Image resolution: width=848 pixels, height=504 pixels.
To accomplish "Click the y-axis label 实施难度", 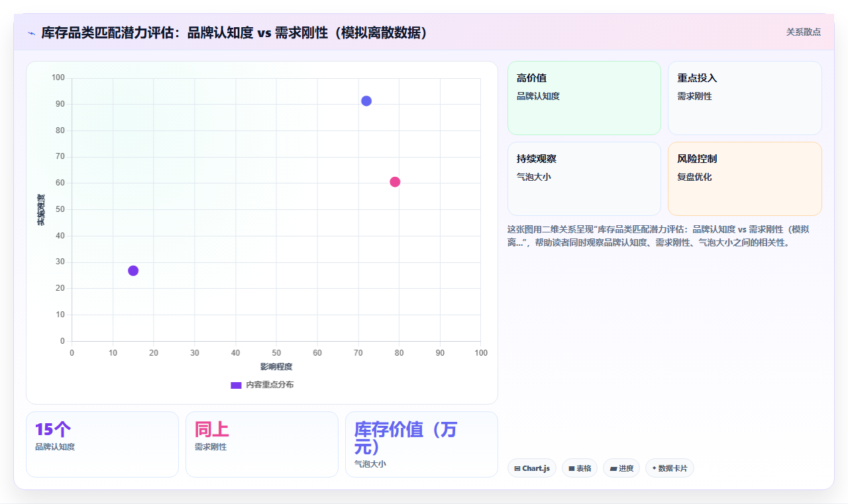I will click(x=41, y=210).
